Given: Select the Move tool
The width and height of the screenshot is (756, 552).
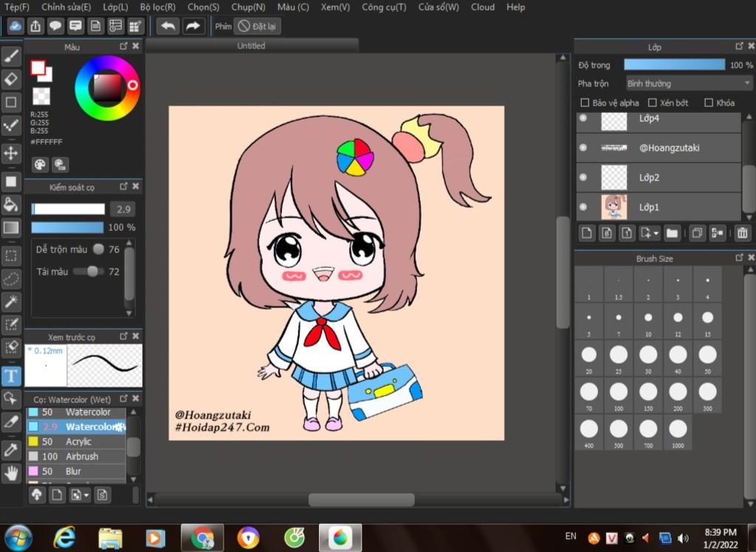Looking at the screenshot, I should click(x=11, y=153).
